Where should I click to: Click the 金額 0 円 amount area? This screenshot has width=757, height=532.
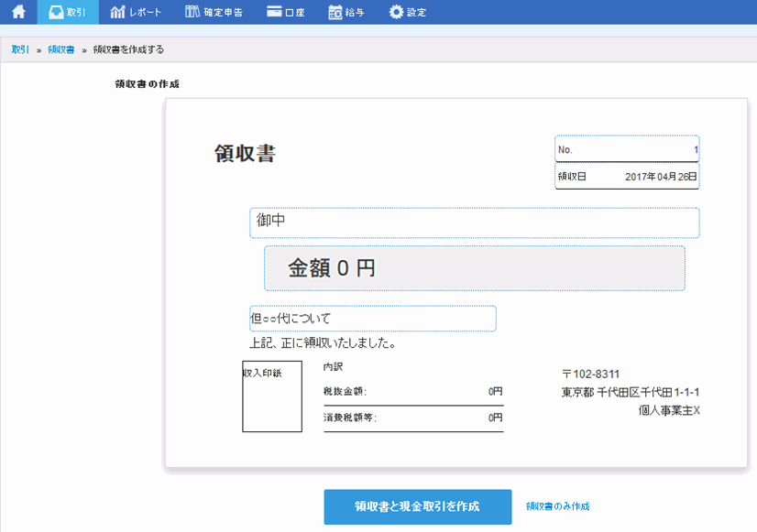(x=474, y=266)
